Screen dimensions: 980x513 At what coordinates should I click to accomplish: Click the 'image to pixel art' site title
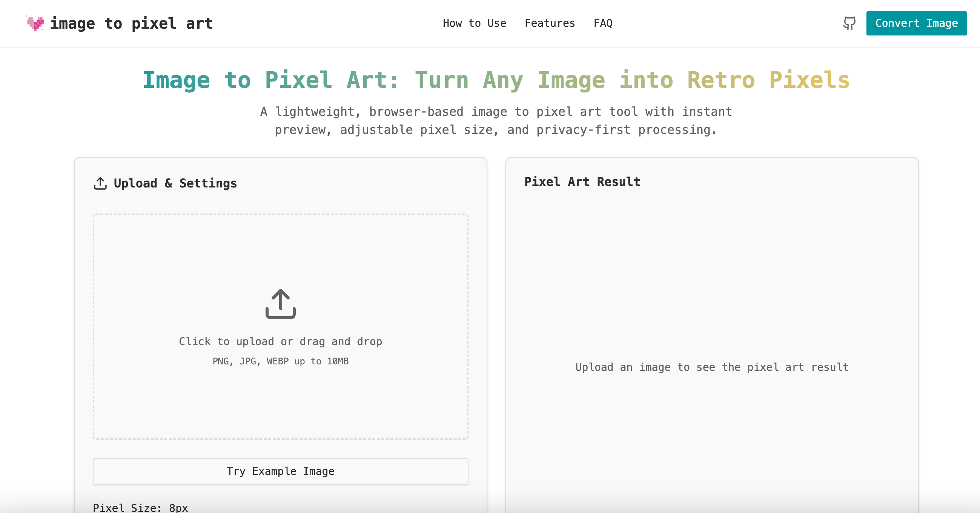click(x=131, y=24)
